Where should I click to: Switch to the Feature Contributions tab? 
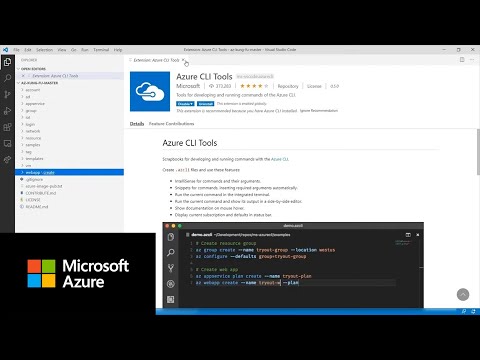pos(171,124)
